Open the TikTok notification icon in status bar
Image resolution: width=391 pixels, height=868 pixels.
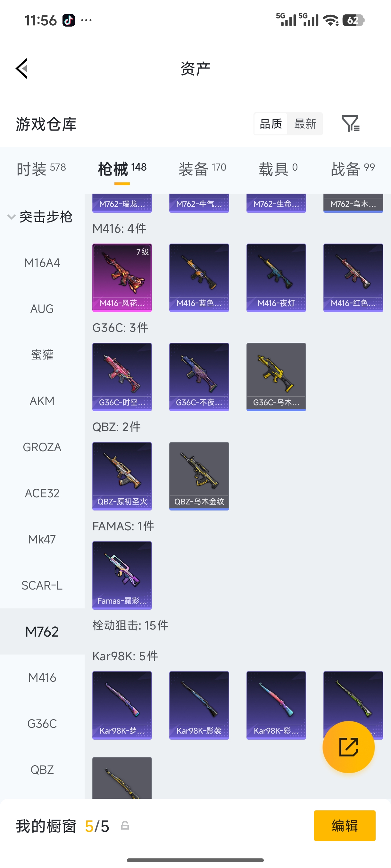pos(69,20)
